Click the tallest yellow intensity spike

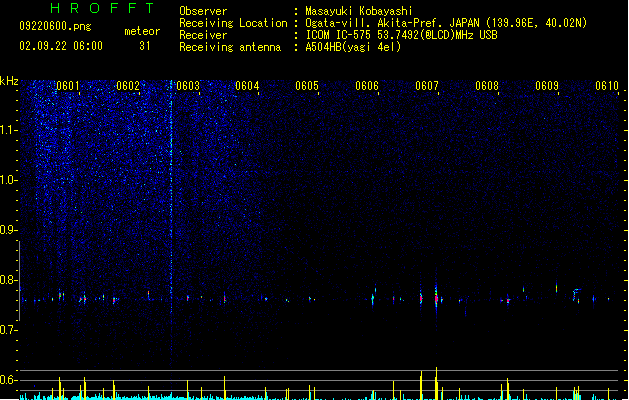tap(436, 384)
